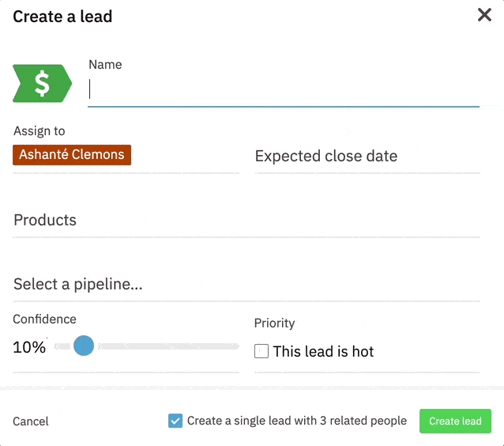Open the Expected close date picker
504x446 pixels.
click(367, 157)
